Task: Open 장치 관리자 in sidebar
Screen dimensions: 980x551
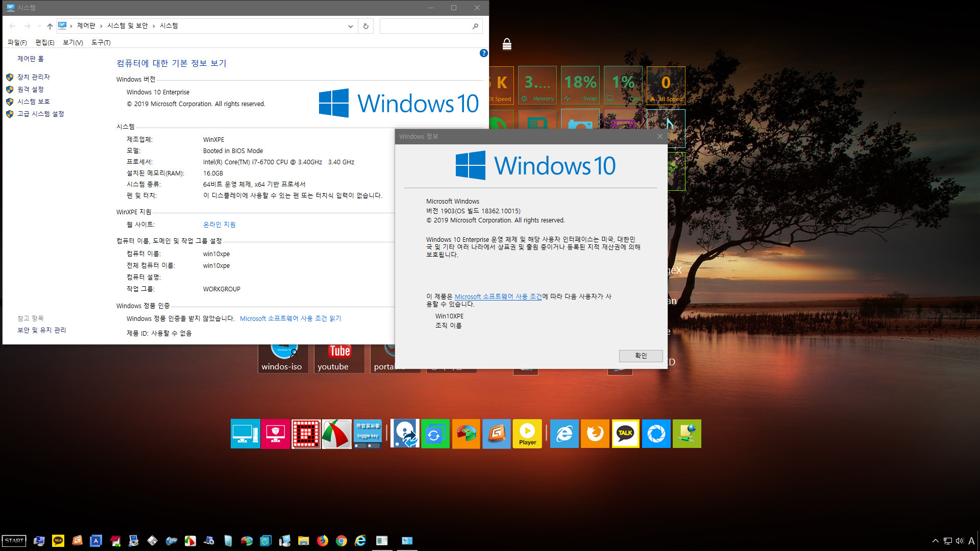Action: point(34,77)
